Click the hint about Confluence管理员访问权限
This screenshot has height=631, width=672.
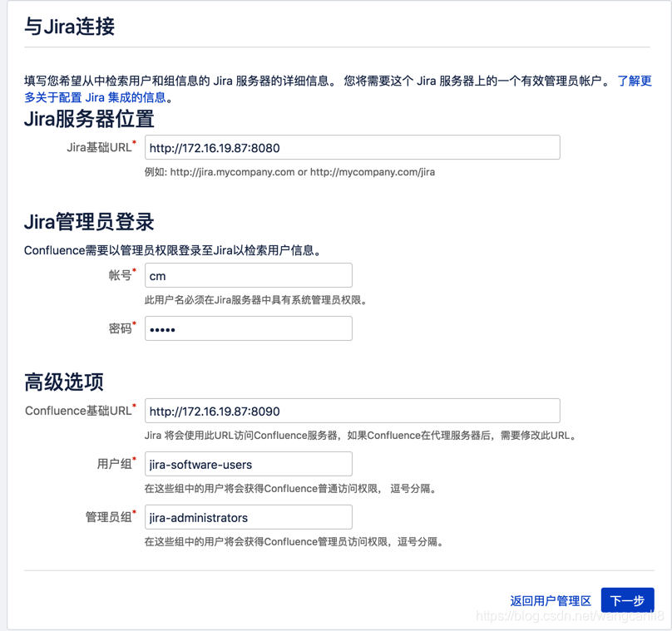(x=294, y=542)
